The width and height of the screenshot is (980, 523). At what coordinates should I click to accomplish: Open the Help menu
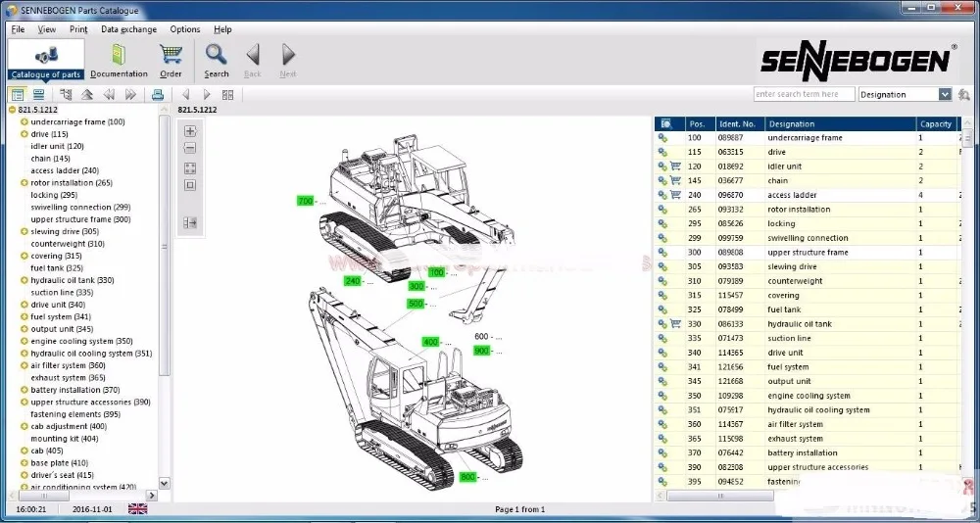tap(222, 29)
